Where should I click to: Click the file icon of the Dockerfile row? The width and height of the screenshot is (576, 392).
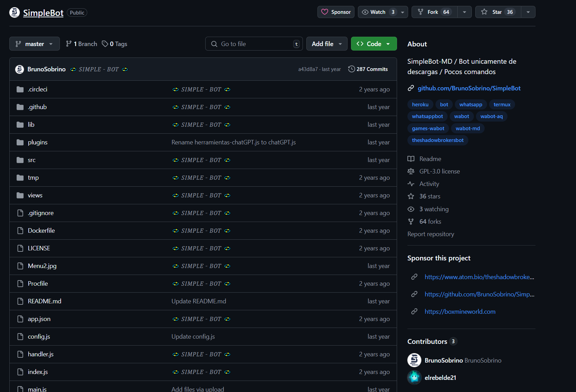(x=20, y=231)
